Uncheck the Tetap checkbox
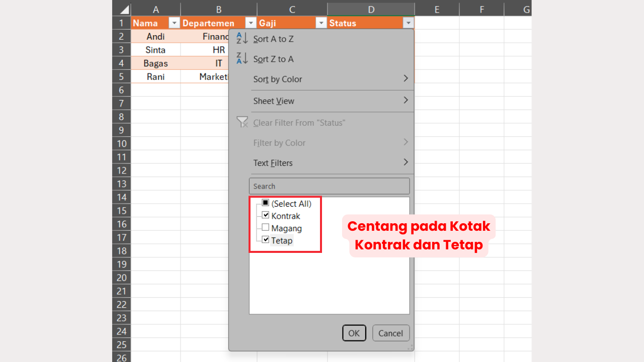Image resolution: width=644 pixels, height=362 pixels. 266,239
